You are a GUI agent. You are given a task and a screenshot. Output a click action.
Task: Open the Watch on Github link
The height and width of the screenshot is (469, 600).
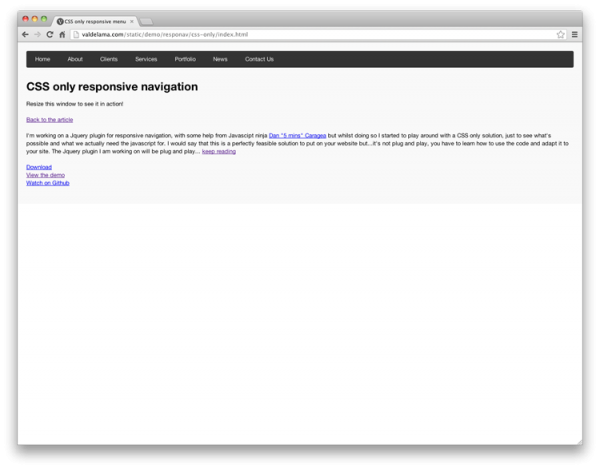click(48, 183)
